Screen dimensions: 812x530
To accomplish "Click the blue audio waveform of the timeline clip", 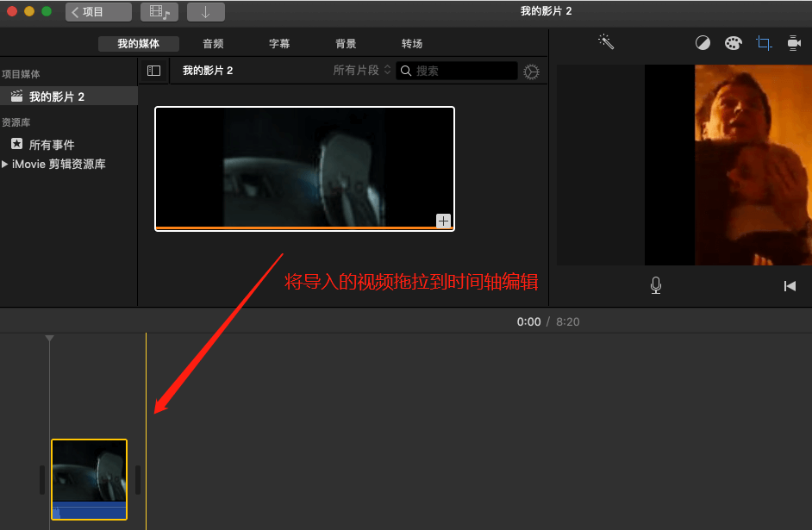I will coord(89,510).
